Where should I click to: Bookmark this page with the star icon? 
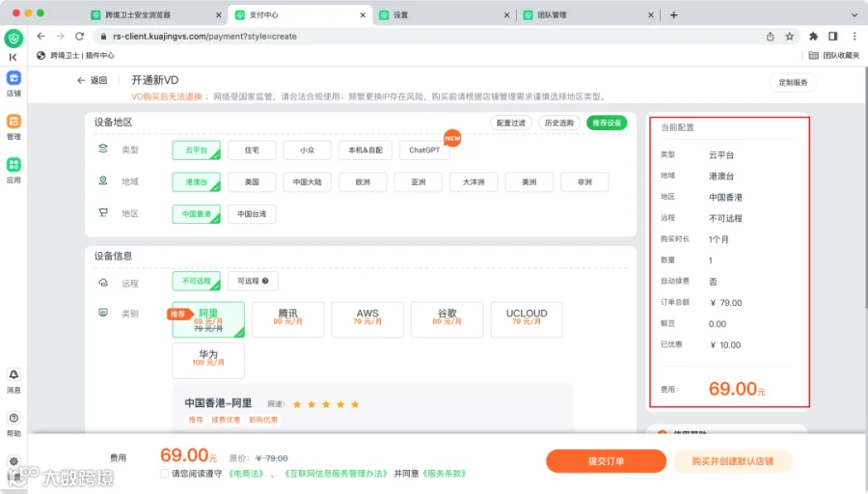tap(789, 36)
